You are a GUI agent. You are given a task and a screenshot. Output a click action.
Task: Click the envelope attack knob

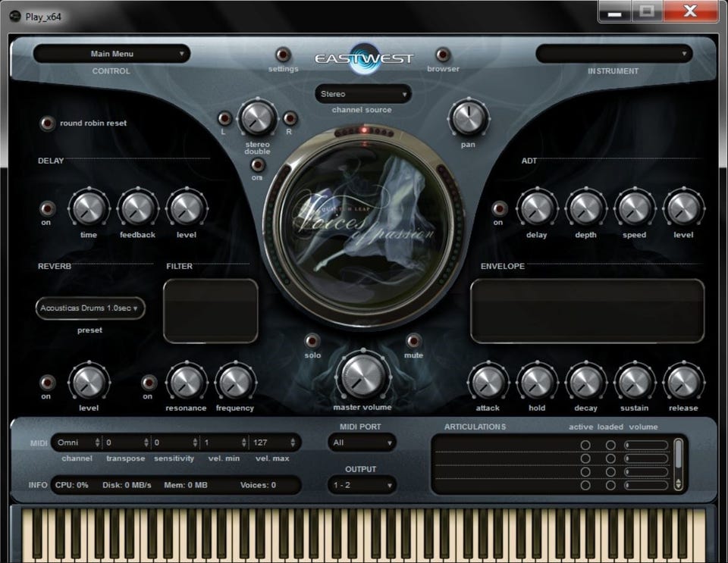488,382
